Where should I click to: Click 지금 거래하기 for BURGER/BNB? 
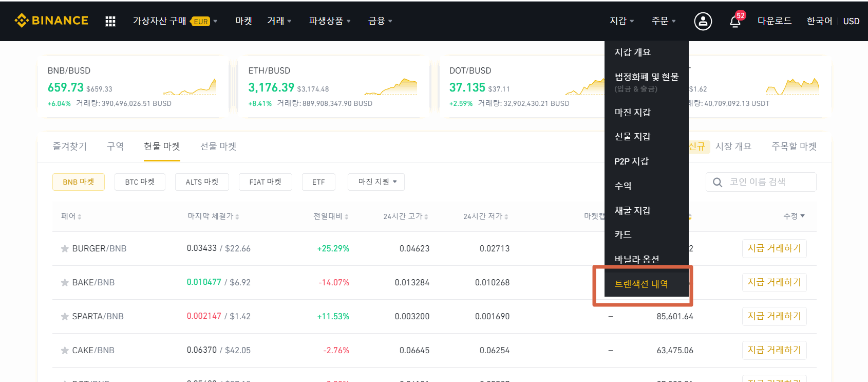(x=773, y=248)
